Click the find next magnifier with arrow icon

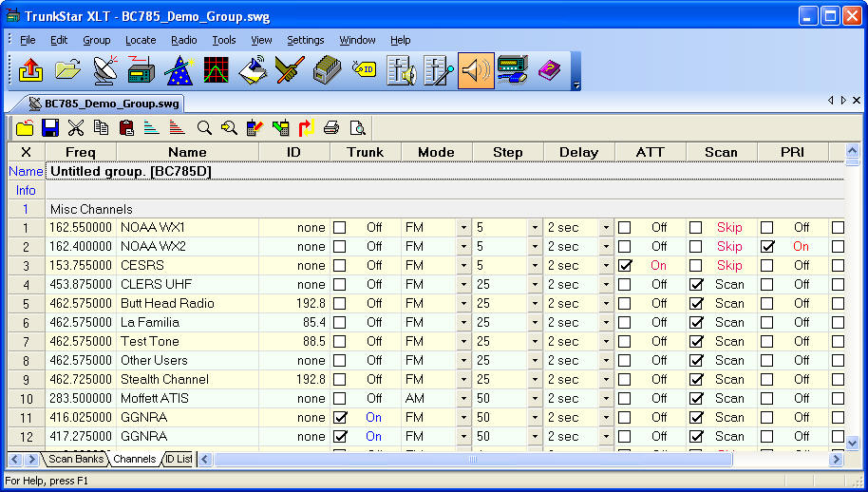229,128
